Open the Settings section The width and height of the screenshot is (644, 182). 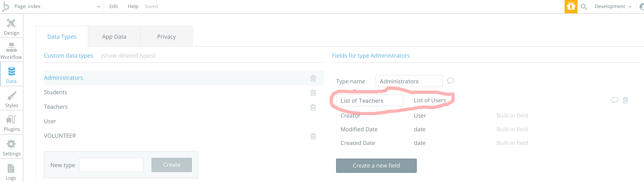11,148
